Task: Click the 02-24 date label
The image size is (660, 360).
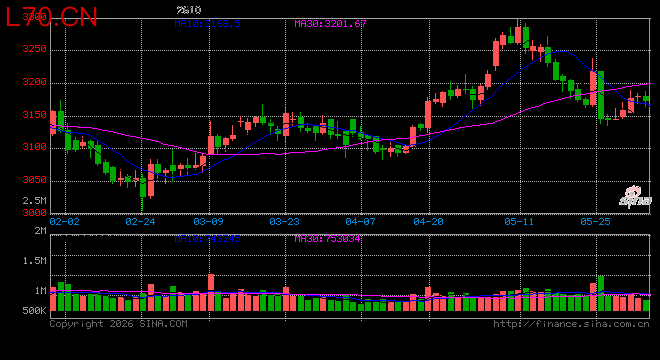Action: pos(140,221)
